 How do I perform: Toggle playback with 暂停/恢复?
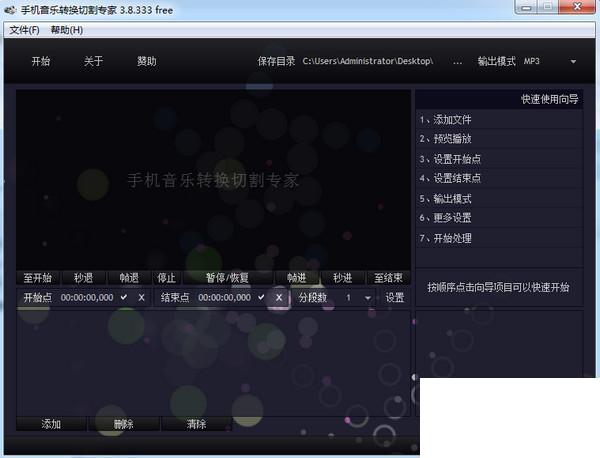[x=228, y=278]
